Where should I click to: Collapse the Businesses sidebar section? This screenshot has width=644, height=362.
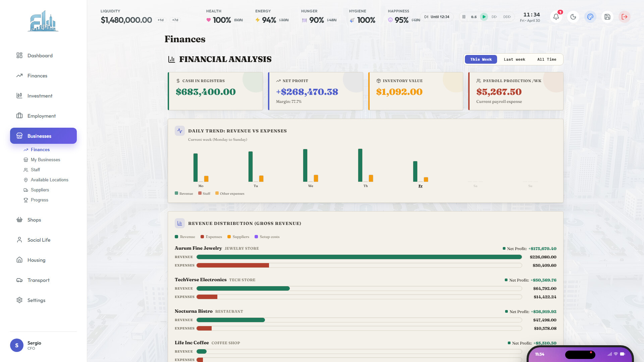point(43,136)
